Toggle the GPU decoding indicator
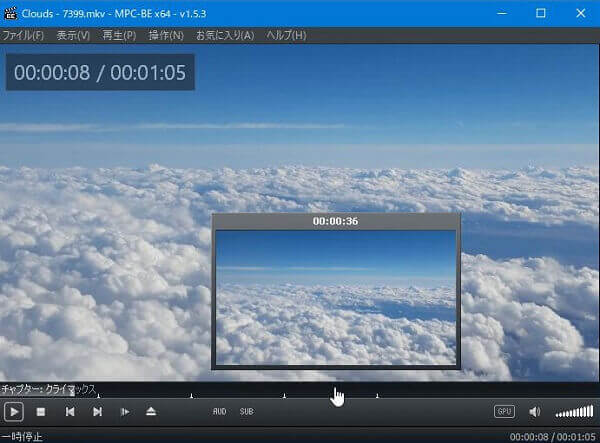Viewport: 600px width, 443px height. (505, 411)
